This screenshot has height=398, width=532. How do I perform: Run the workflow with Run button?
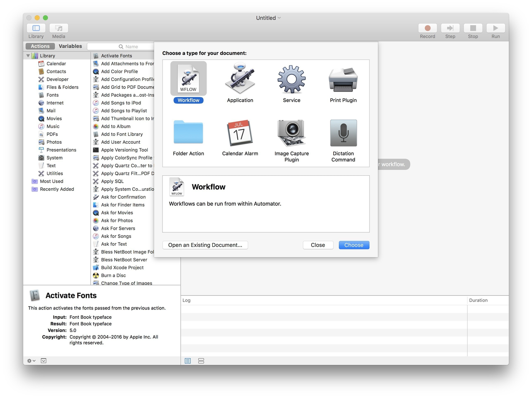[495, 28]
